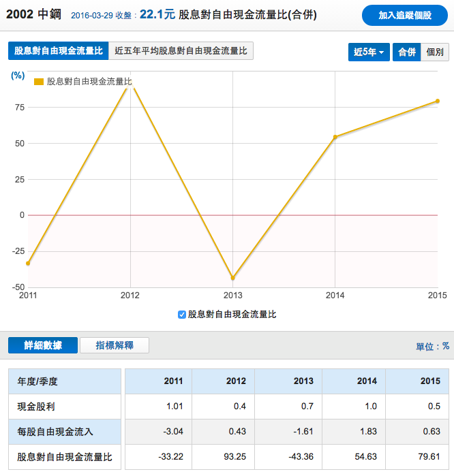Click the 2013 data point on chart
Screen dimensions: 454x476
click(233, 278)
